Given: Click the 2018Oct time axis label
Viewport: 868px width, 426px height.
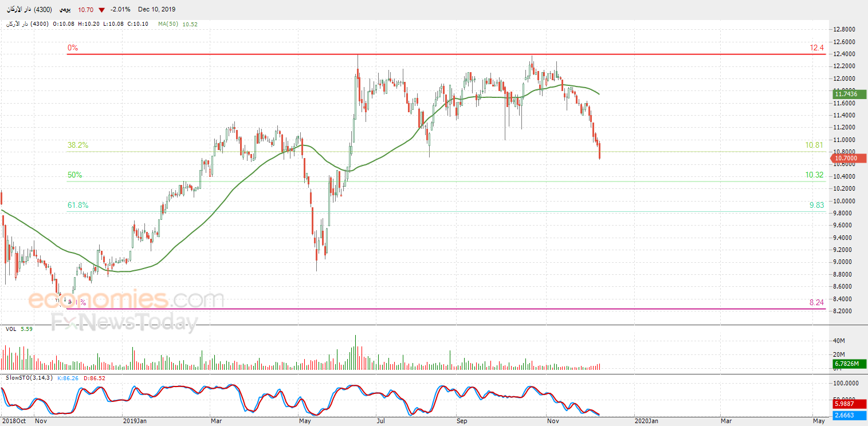Looking at the screenshot, I should click(x=13, y=421).
